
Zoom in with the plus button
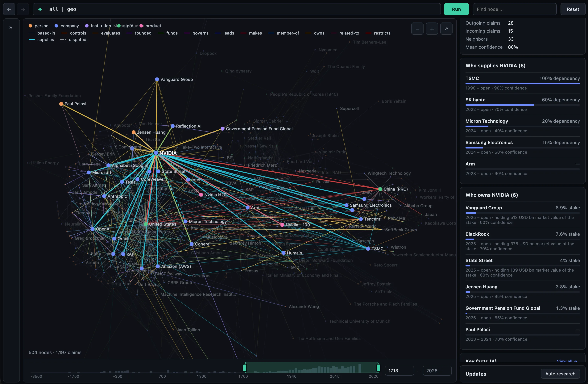click(432, 29)
